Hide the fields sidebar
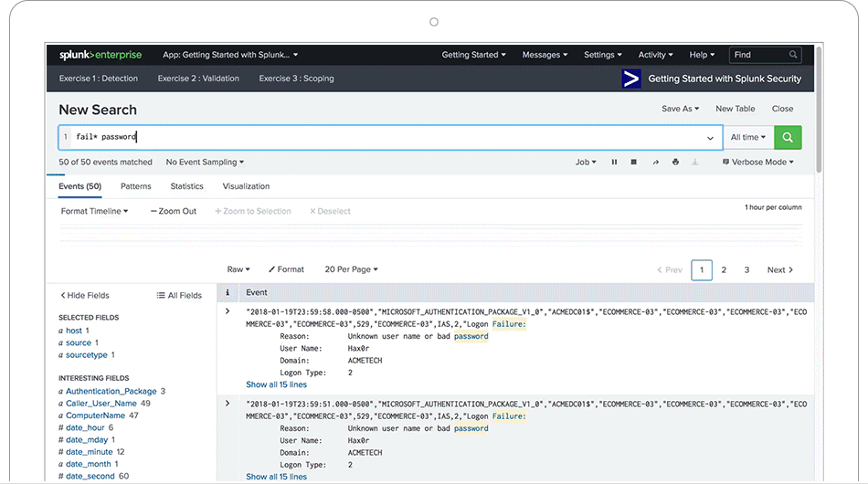The width and height of the screenshot is (868, 484). tap(85, 295)
